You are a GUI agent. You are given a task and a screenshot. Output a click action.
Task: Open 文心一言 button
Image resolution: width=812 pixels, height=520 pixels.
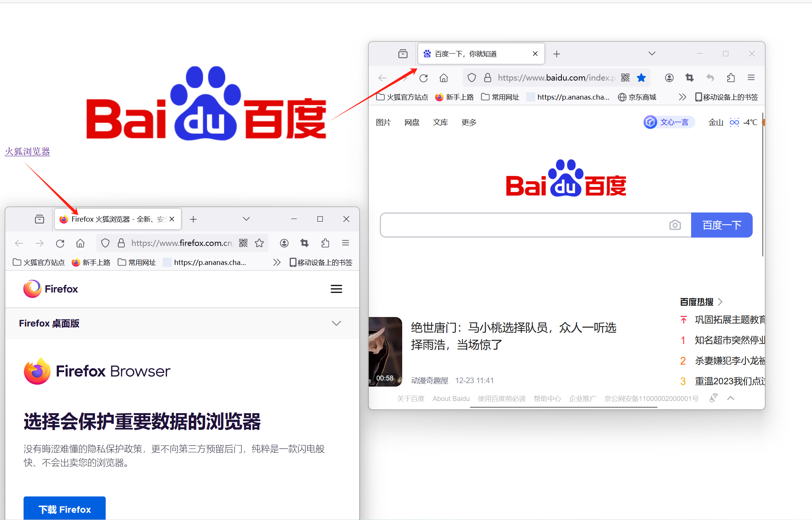[x=669, y=122]
